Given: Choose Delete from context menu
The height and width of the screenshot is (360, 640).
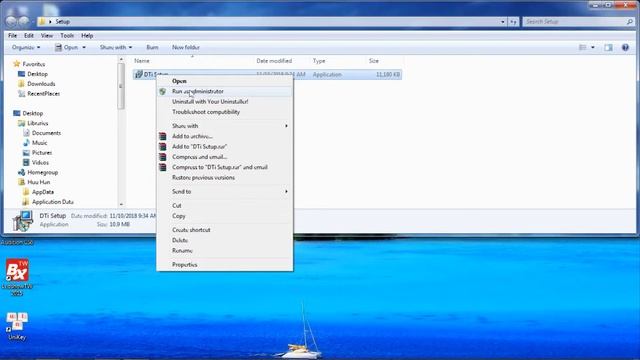Looking at the screenshot, I should pyautogui.click(x=225, y=240).
